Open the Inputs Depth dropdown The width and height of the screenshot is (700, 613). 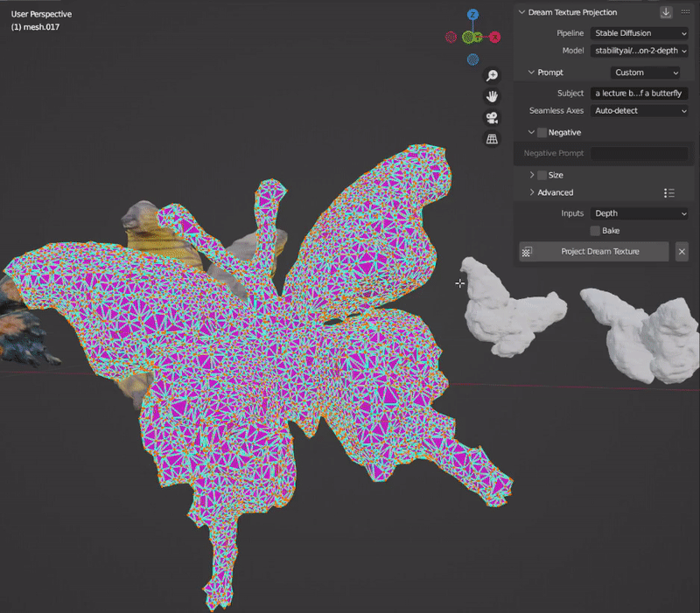click(640, 213)
